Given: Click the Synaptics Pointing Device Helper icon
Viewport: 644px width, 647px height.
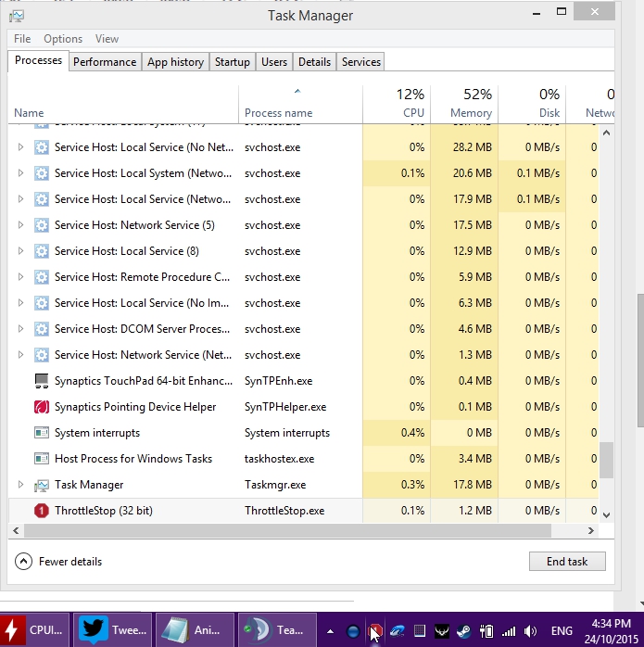Looking at the screenshot, I should tap(42, 407).
